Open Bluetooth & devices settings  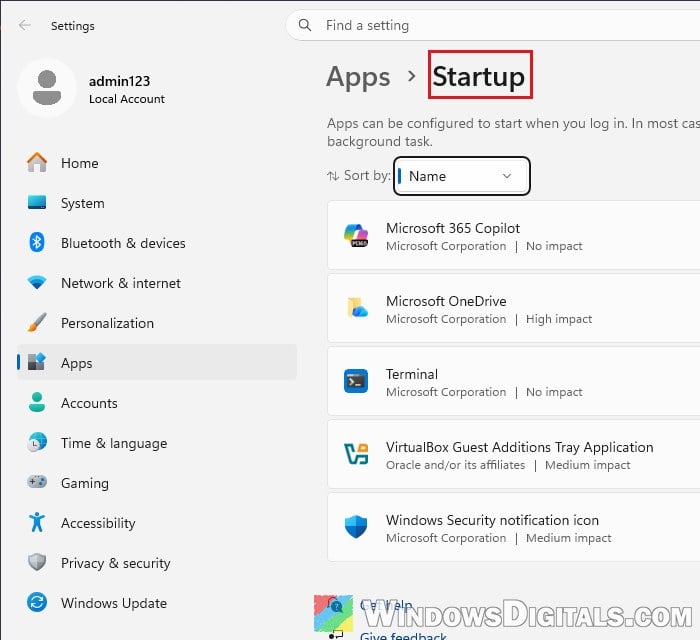click(x=157, y=243)
